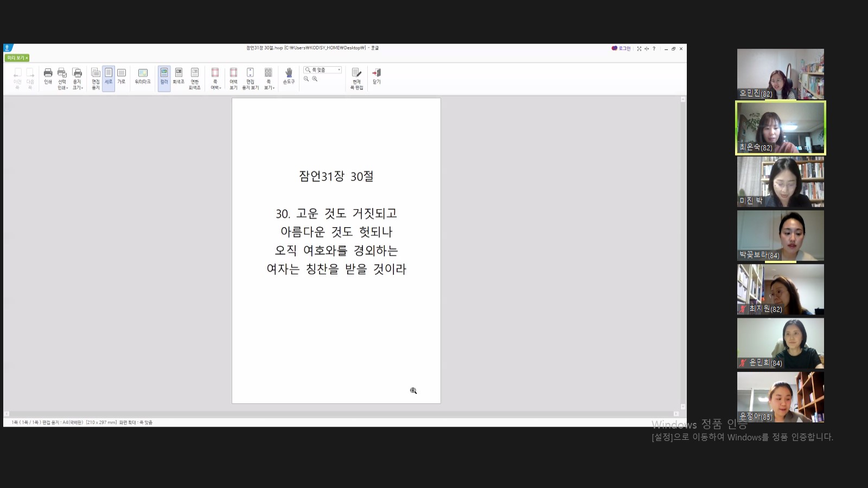The height and width of the screenshot is (488, 868).
Task: Select 연한 회색조 (light grayscale) mode
Action: click(x=195, y=79)
